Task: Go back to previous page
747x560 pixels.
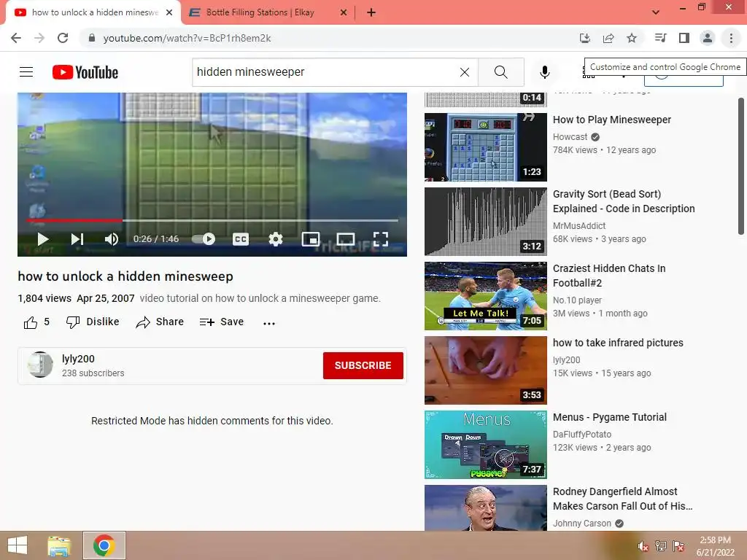Action: [16, 38]
